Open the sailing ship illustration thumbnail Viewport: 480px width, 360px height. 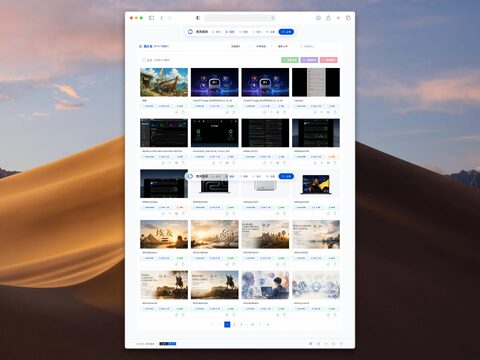pyautogui.click(x=164, y=82)
